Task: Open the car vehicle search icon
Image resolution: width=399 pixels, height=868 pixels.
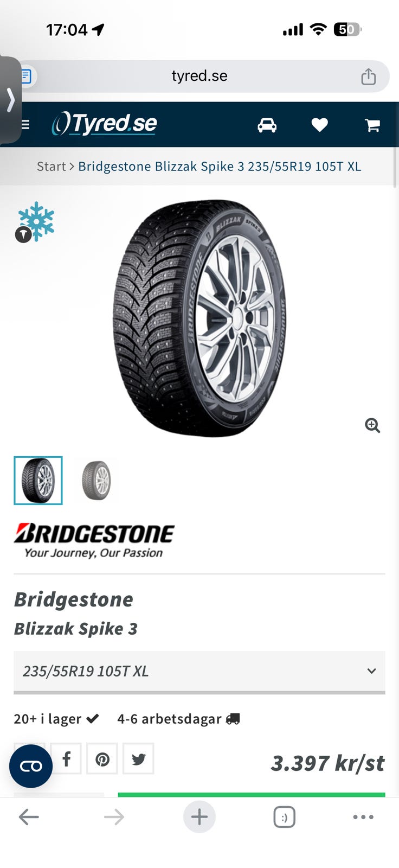Action: click(267, 125)
